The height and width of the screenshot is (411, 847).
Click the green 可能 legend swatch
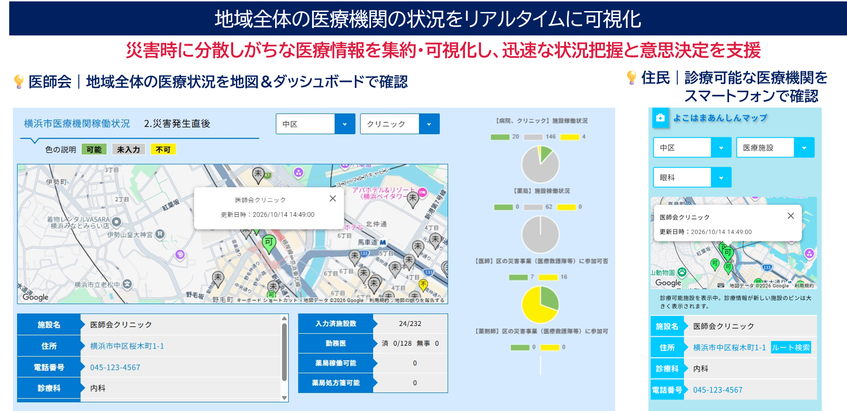pos(94,150)
